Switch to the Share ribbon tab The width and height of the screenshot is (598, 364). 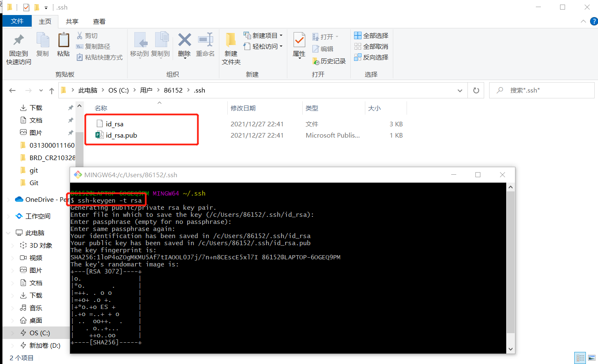tap(72, 21)
